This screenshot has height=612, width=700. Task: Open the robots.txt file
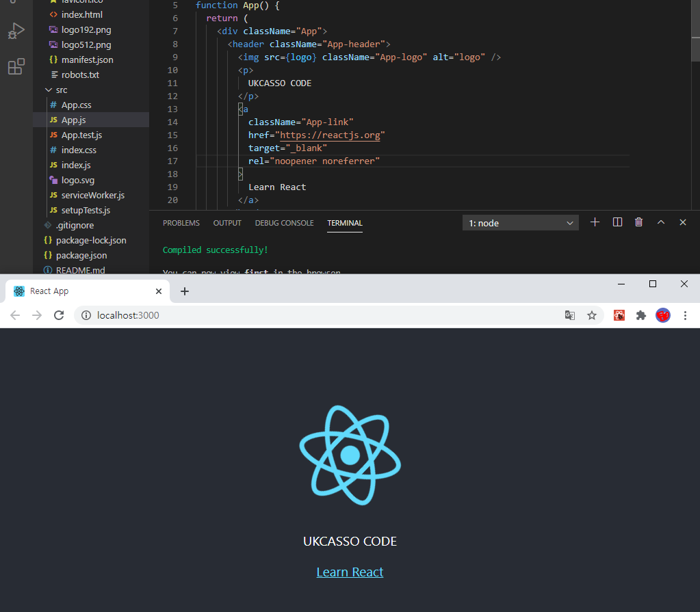pyautogui.click(x=80, y=75)
